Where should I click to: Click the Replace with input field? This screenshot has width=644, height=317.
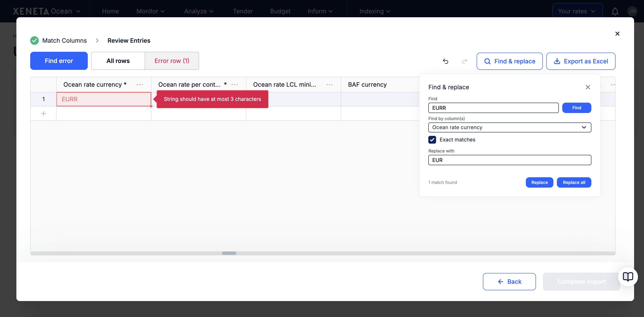point(509,160)
